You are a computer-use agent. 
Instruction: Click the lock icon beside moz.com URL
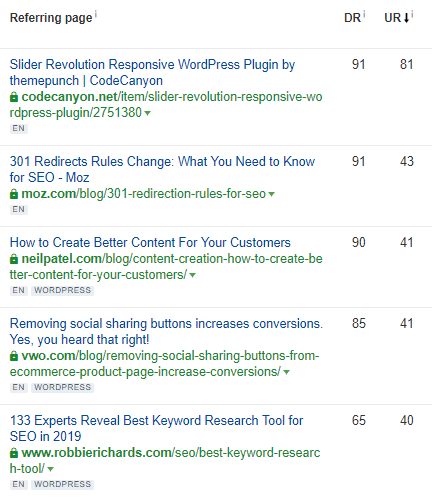click(x=14, y=194)
